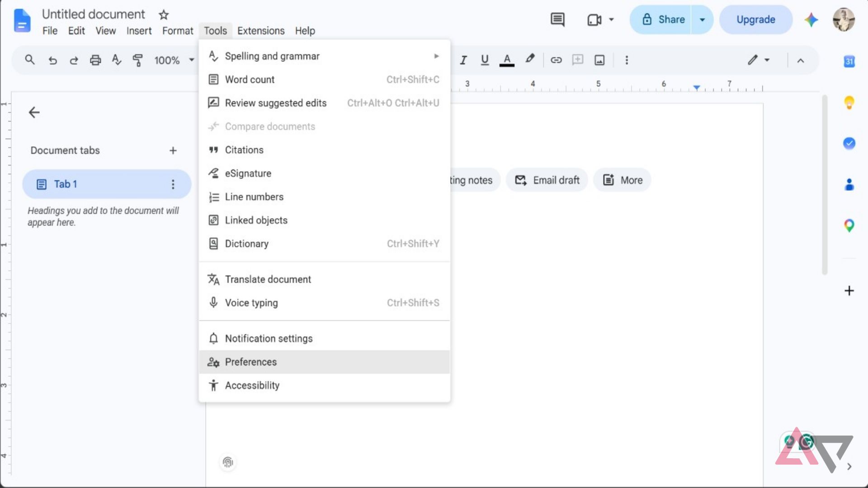Expand the zoom 100% dropdown
This screenshot has width=868, height=488.
[x=192, y=60]
